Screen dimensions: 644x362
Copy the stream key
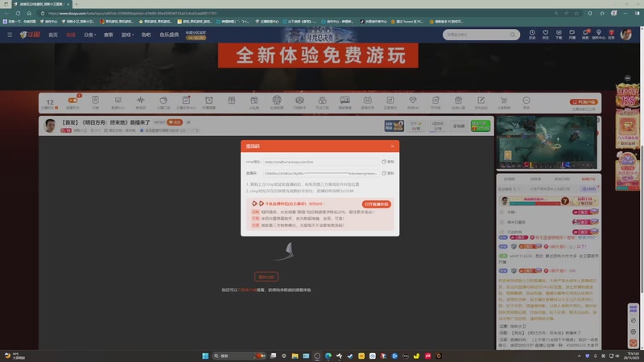tap(388, 173)
